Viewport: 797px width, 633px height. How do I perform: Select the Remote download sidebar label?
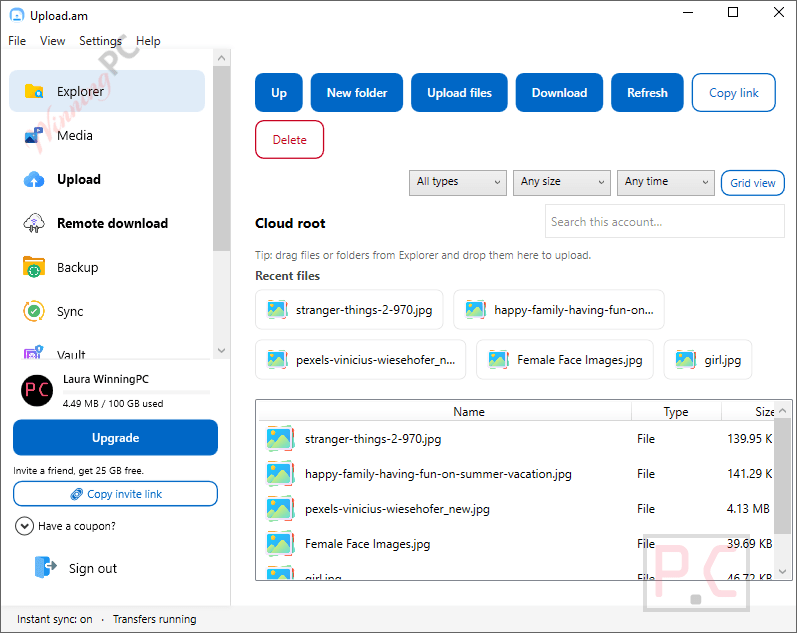[x=112, y=223]
